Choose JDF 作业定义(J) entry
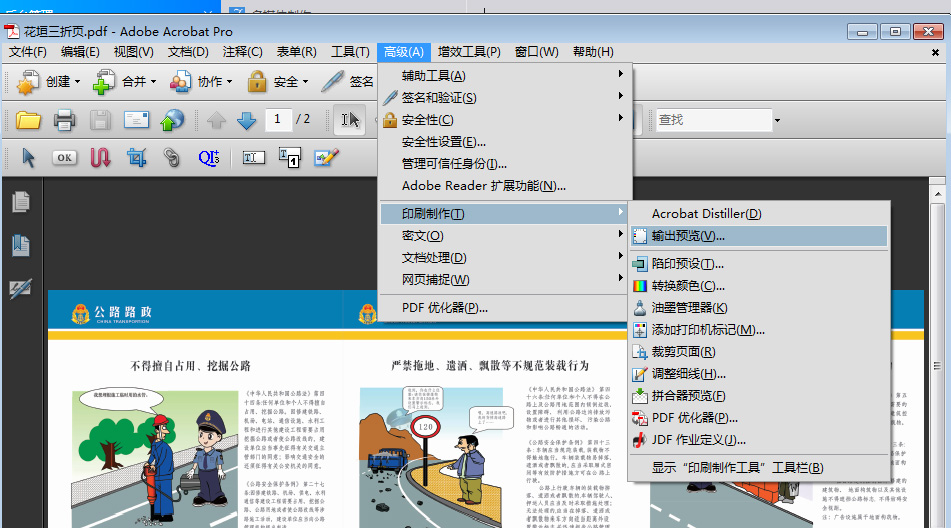This screenshot has width=951, height=528. pos(759,439)
